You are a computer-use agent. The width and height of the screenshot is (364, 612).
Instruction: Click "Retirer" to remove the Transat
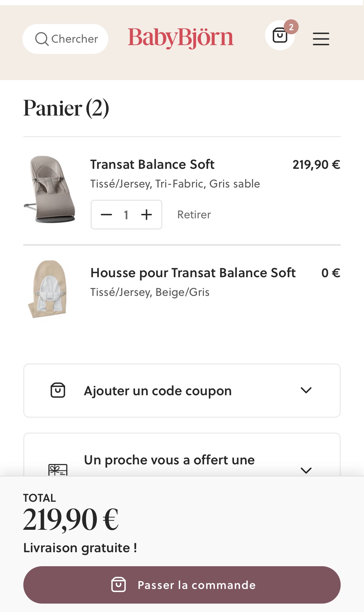[x=194, y=215]
